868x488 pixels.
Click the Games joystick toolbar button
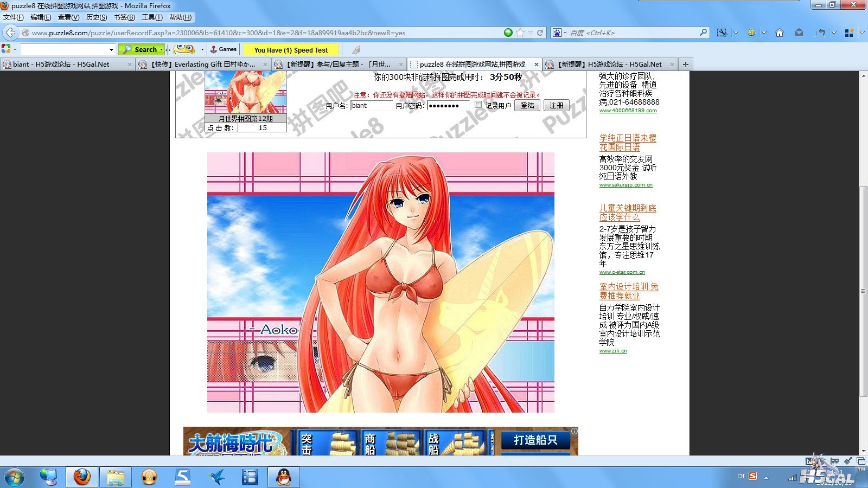[x=224, y=49]
